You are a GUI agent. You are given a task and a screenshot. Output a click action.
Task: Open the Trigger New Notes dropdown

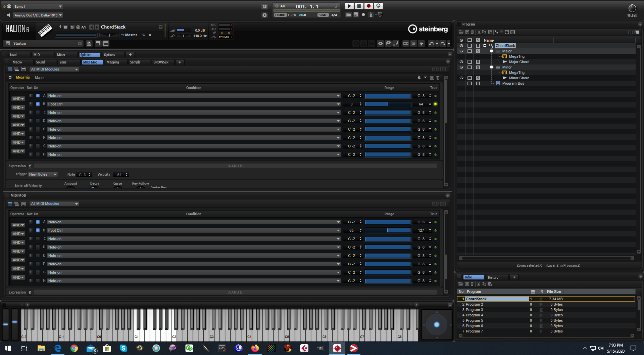tap(43, 175)
